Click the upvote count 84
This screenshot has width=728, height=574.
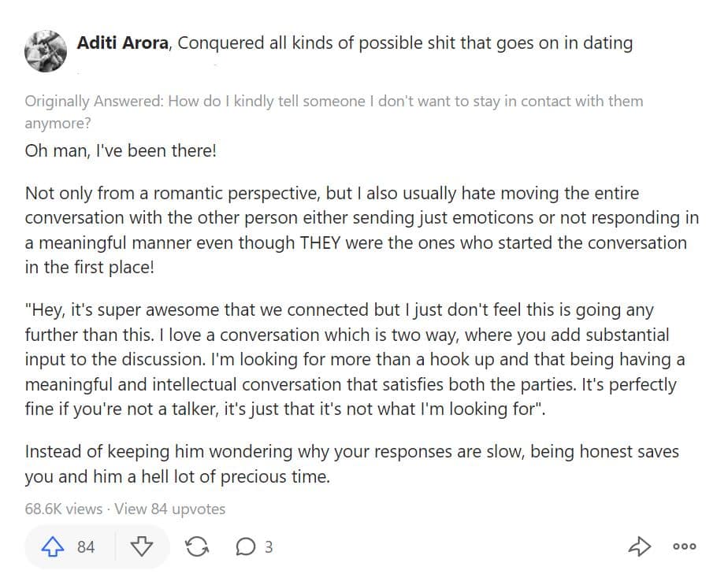point(87,546)
